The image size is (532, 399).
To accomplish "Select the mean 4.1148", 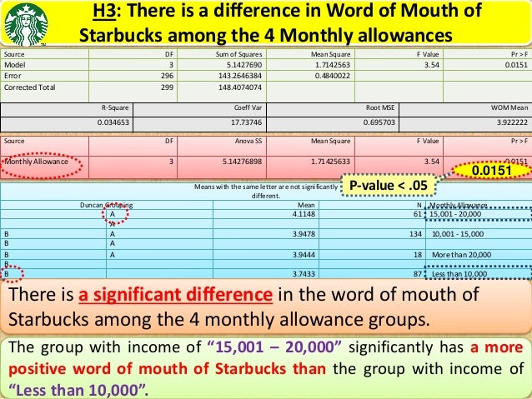I will 304,214.
